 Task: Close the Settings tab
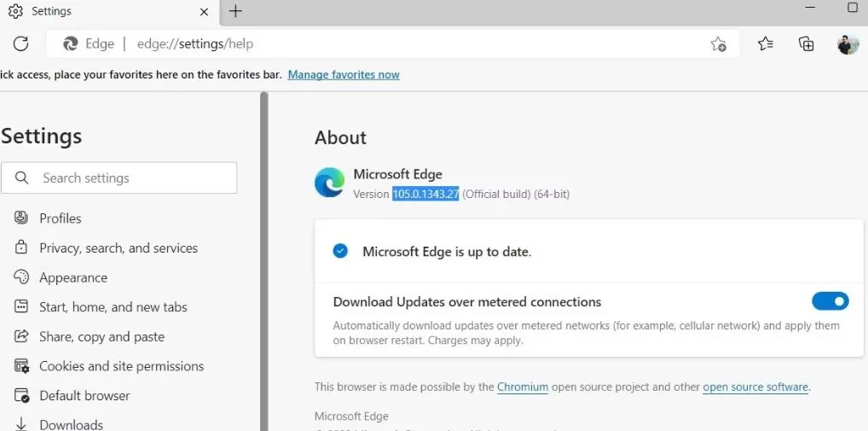coord(204,11)
